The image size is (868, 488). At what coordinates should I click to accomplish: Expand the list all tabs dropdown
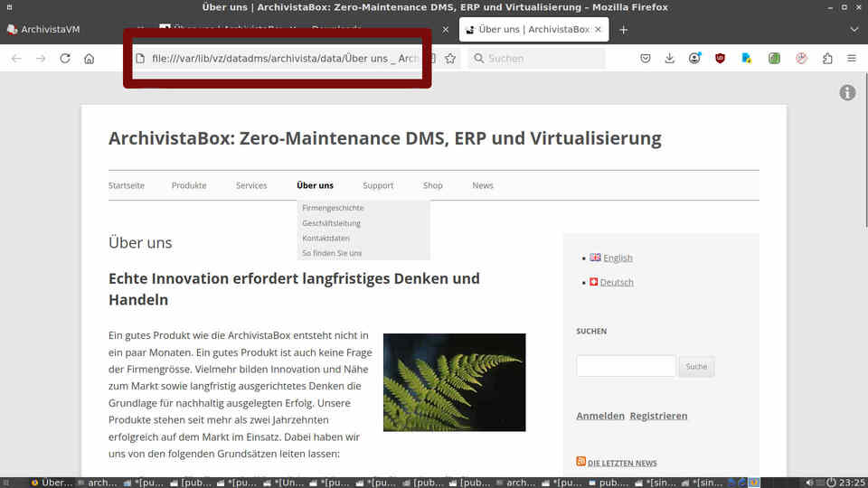pyautogui.click(x=854, y=29)
